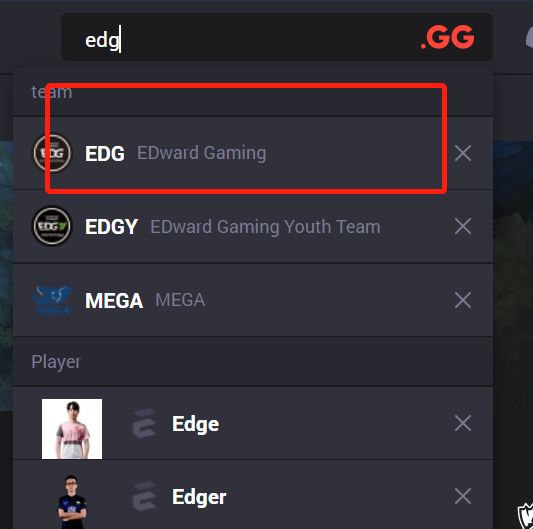The image size is (533, 529).
Task: Select EDward Gaming Youth Team result
Action: [253, 226]
